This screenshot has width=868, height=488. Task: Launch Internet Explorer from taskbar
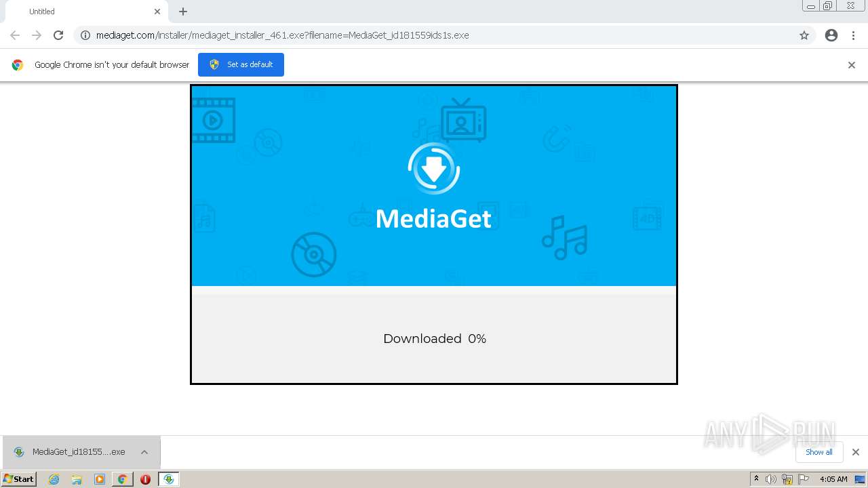click(54, 479)
